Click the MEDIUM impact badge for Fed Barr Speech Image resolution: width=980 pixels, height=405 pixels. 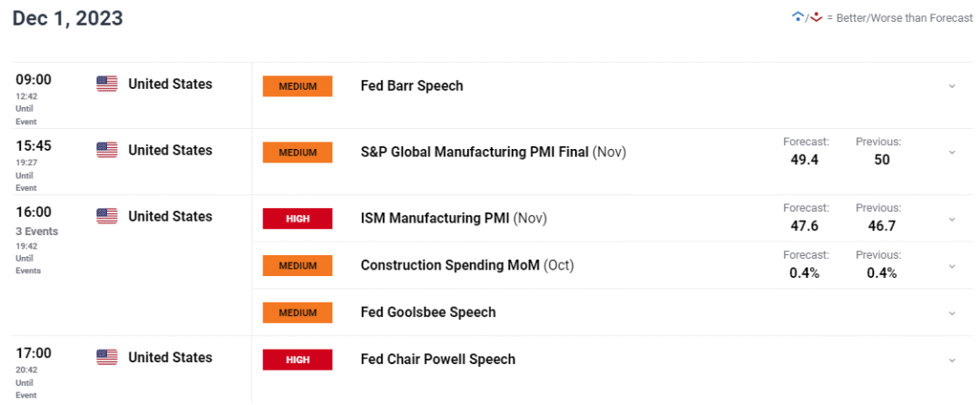tap(298, 86)
